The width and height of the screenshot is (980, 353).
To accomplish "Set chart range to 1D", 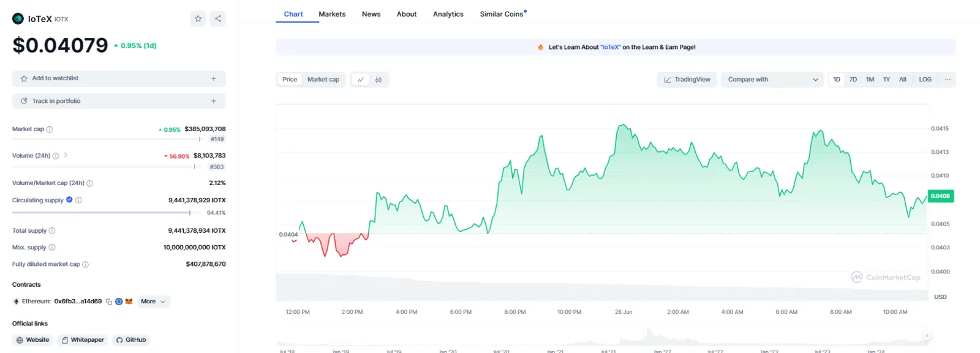I will click(x=837, y=80).
